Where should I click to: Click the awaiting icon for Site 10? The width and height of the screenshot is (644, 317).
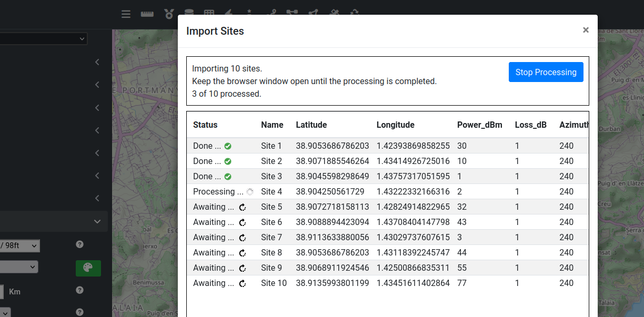(243, 283)
